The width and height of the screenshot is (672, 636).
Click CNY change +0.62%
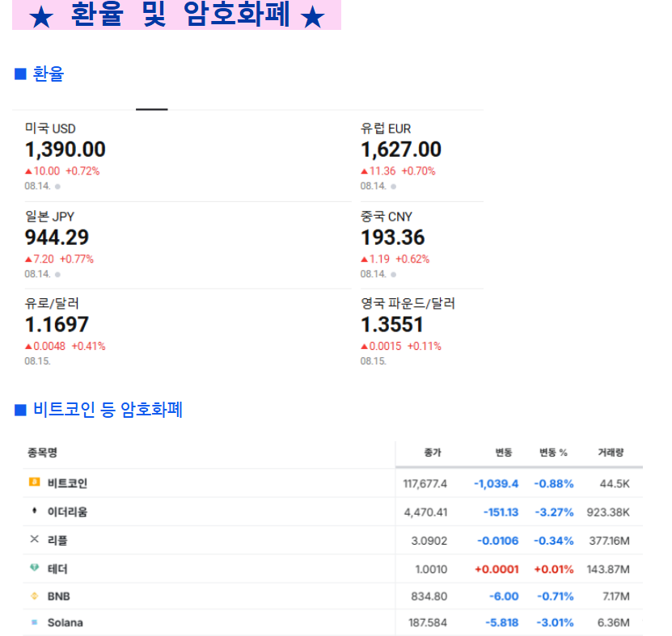pyautogui.click(x=412, y=259)
